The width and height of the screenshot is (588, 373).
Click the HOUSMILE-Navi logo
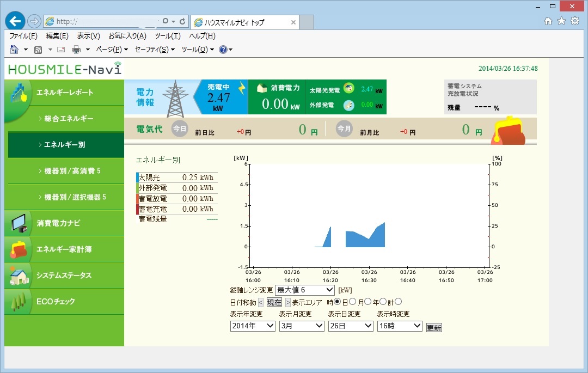click(65, 69)
